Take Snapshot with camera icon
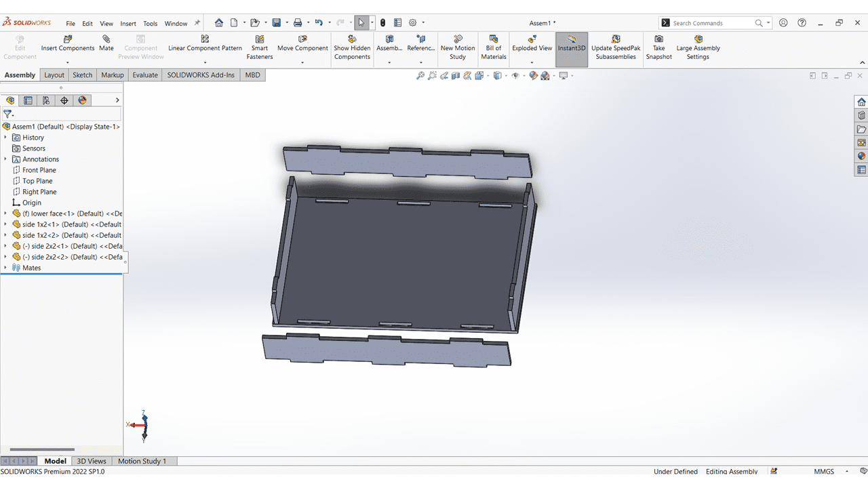Viewport: 868px width, 488px height. [x=658, y=47]
